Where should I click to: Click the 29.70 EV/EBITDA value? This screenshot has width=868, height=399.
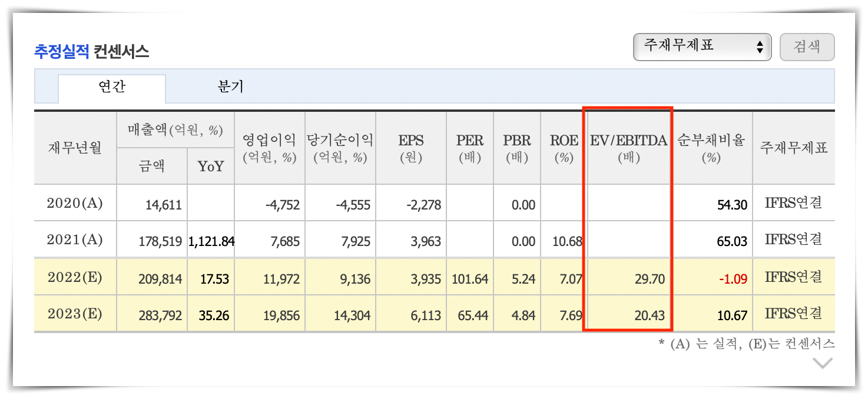pyautogui.click(x=650, y=279)
